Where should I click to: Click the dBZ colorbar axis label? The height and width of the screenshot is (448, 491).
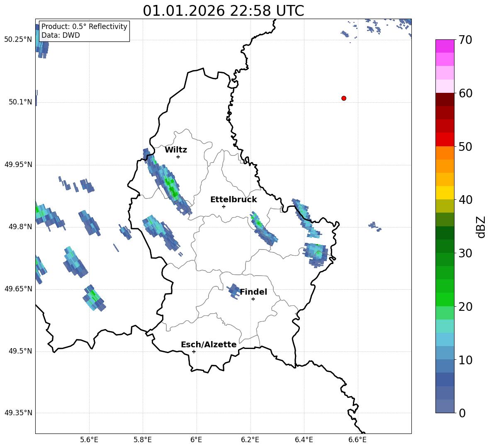481,227
